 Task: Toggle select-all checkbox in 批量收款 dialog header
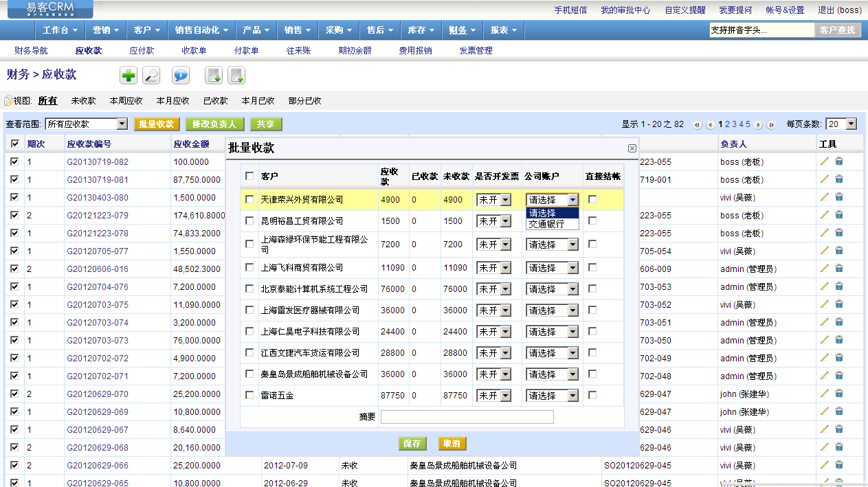pos(250,177)
